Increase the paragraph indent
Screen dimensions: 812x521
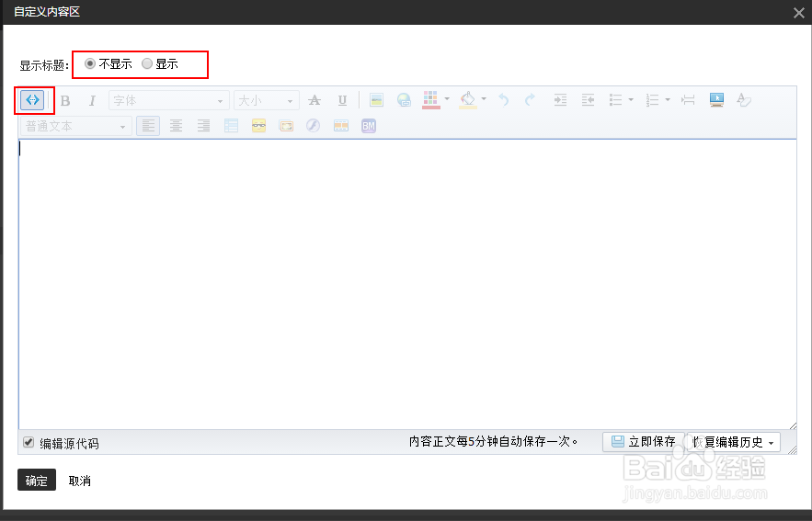click(x=560, y=99)
